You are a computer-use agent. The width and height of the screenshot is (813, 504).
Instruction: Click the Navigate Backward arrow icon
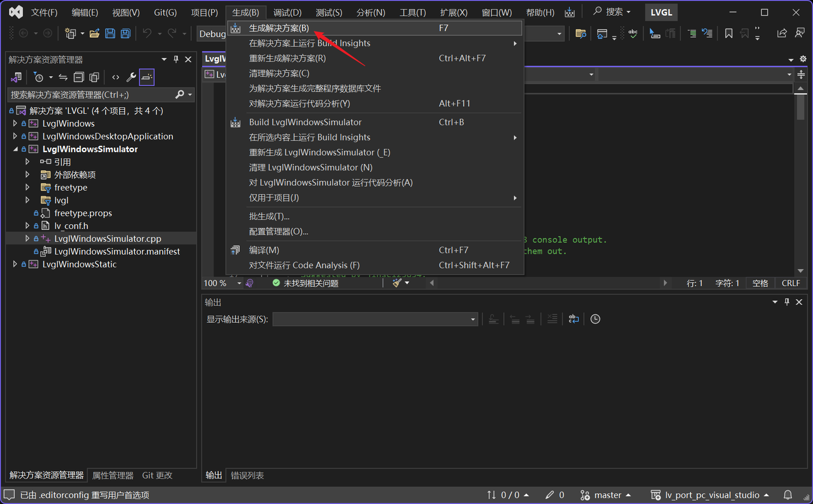(x=23, y=33)
